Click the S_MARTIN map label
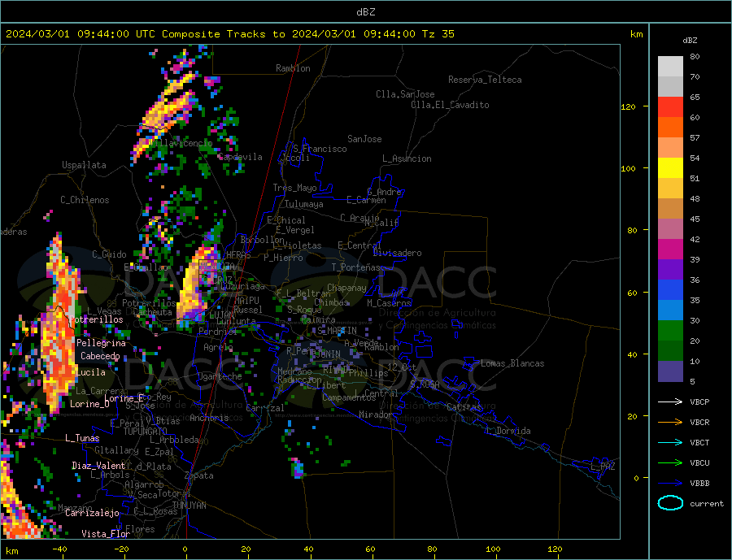Viewport: 732px width, 560px height. tap(337, 331)
